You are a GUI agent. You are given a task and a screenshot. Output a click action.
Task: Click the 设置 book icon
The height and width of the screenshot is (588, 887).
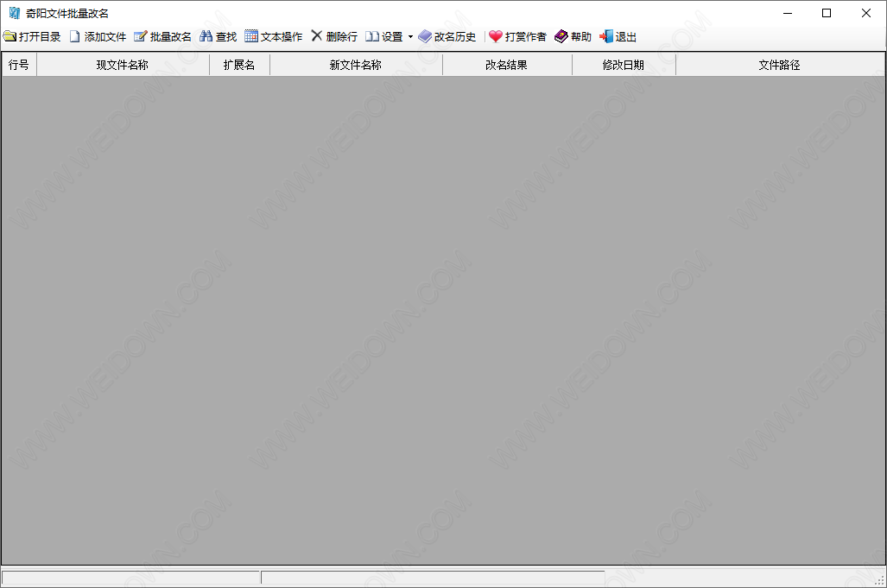pyautogui.click(x=371, y=37)
